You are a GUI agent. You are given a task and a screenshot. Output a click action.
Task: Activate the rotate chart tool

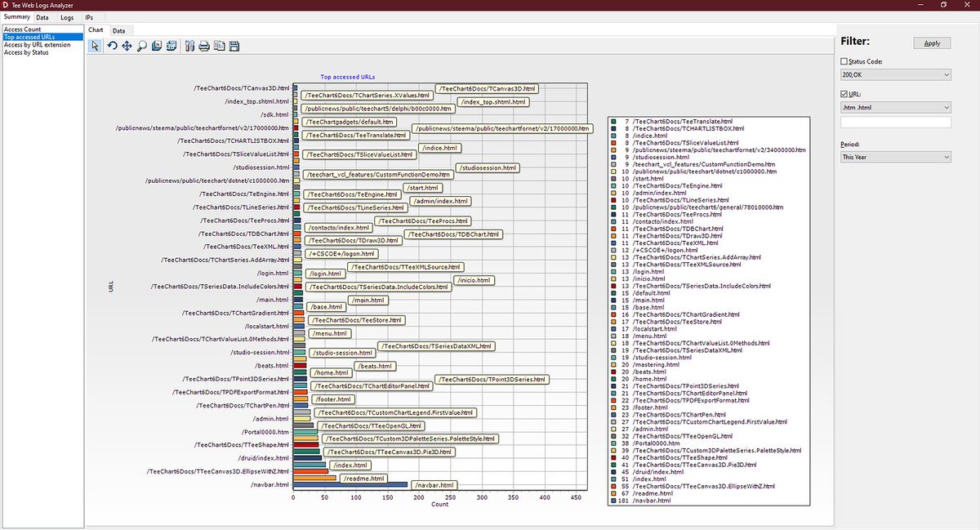(113, 46)
